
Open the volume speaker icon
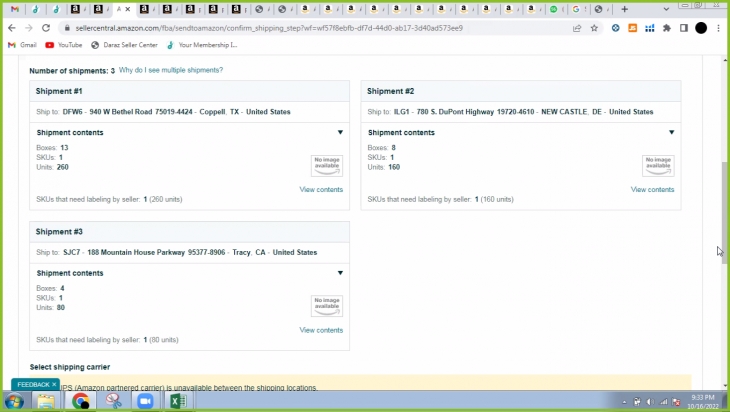coord(650,402)
